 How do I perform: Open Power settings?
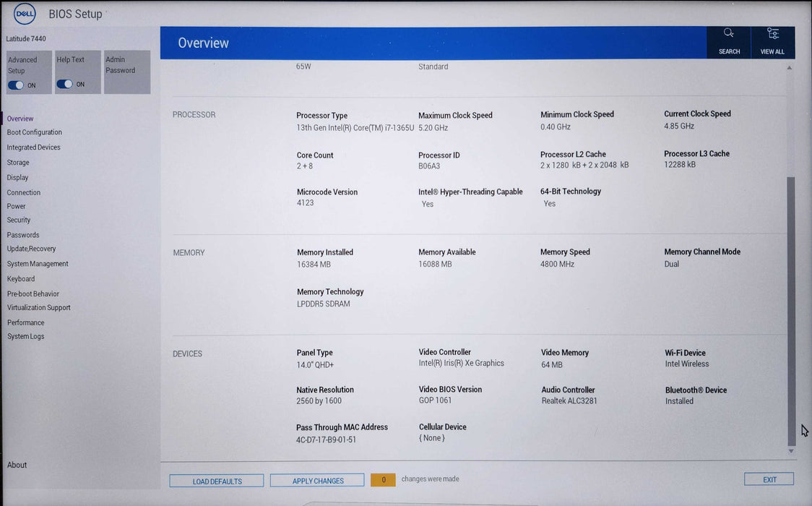point(16,206)
